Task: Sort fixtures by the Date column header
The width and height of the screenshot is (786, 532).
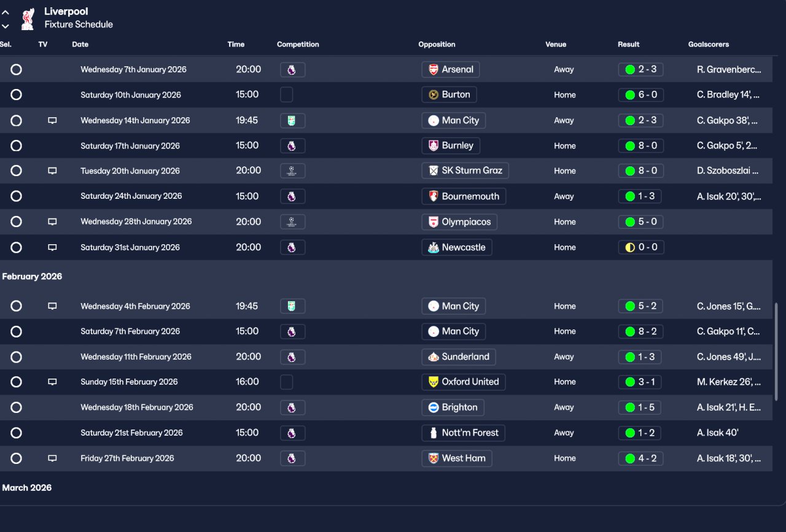Action: click(x=80, y=44)
